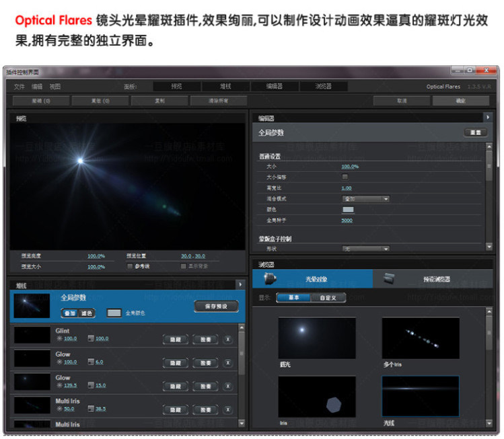The width and height of the screenshot is (504, 439).
Task: Click the 预览位置 value 30.0, 30.0
Action: coord(193,256)
